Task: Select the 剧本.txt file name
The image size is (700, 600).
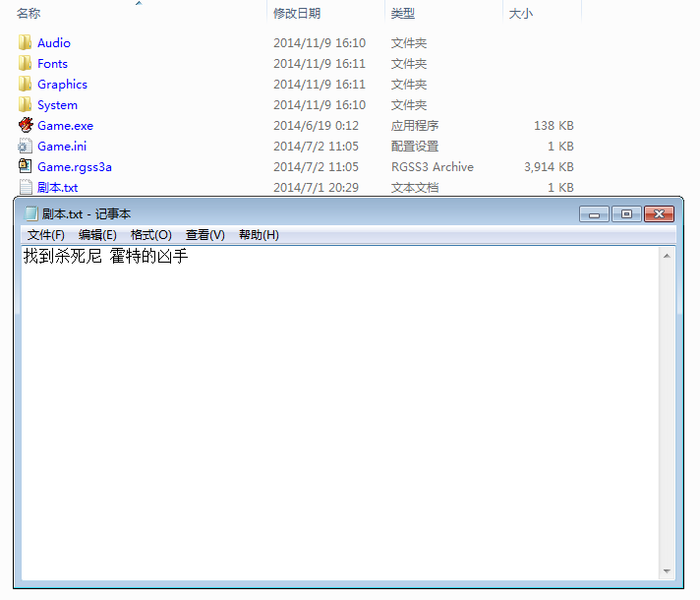Action: [x=58, y=187]
